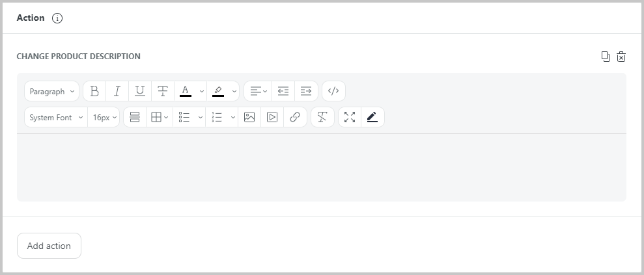Switch editor to fullscreen mode
Image resolution: width=644 pixels, height=275 pixels.
click(350, 118)
